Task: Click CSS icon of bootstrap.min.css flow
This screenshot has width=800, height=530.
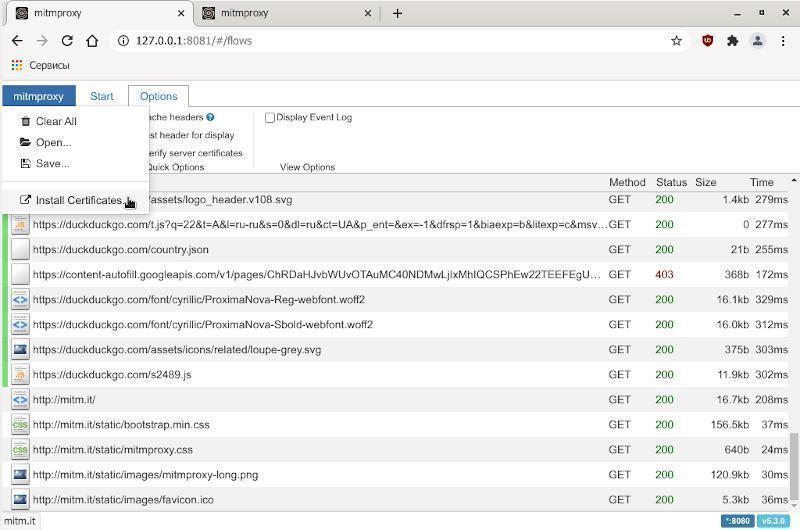Action: tap(20, 424)
